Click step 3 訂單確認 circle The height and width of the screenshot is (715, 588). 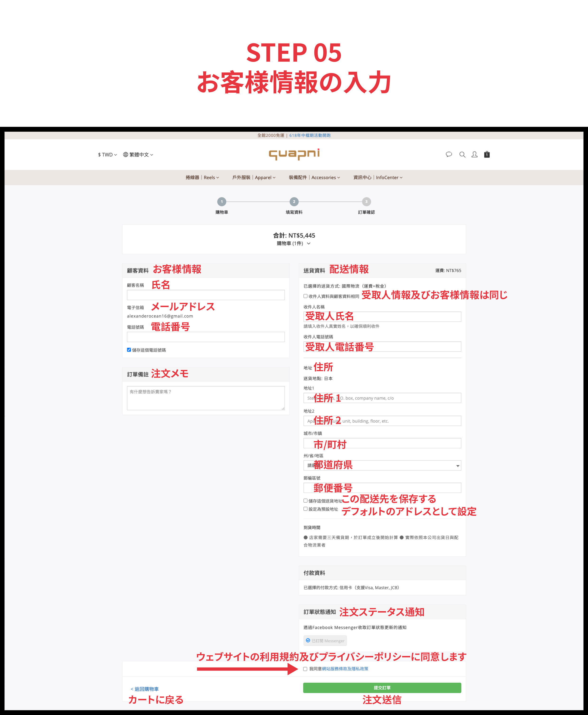pos(366,202)
